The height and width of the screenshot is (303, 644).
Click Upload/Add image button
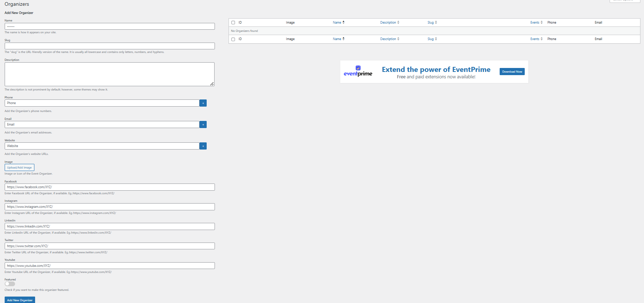pos(19,167)
